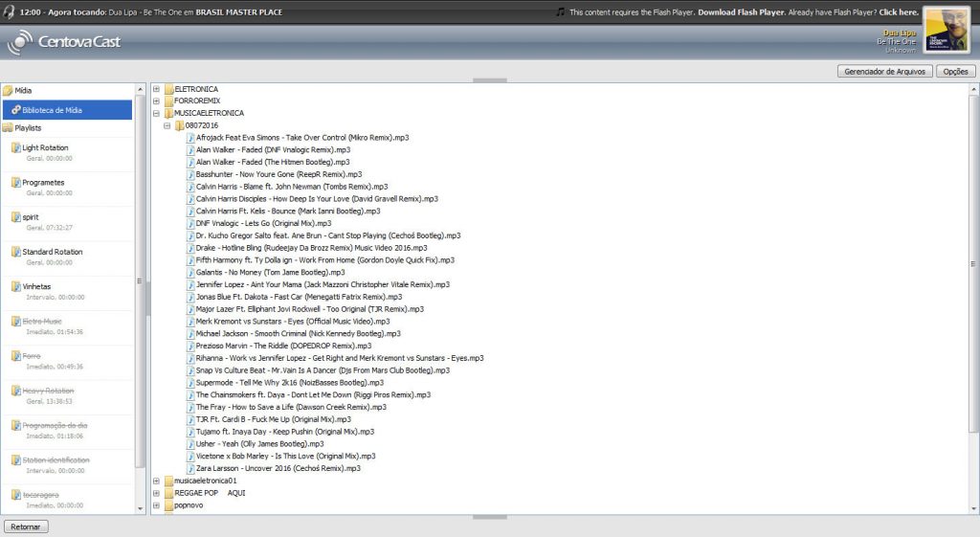Follow the 'Click here' Flash link
This screenshot has width=980, height=537.
[899, 11]
